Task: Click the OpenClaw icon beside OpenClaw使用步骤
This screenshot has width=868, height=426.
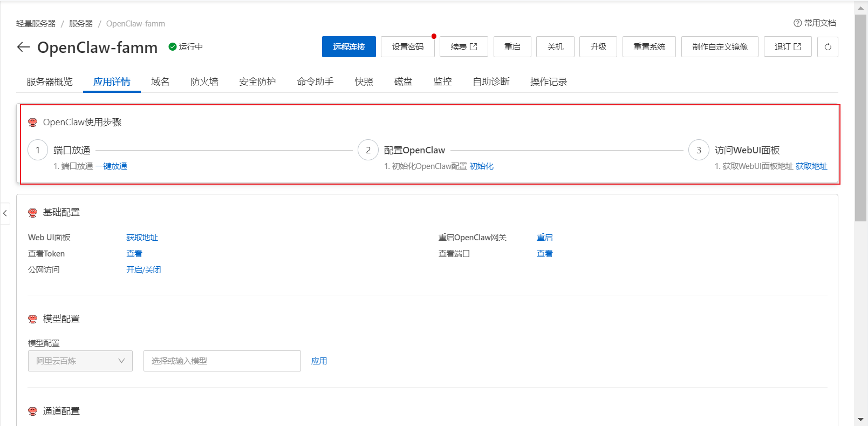Action: pos(33,123)
